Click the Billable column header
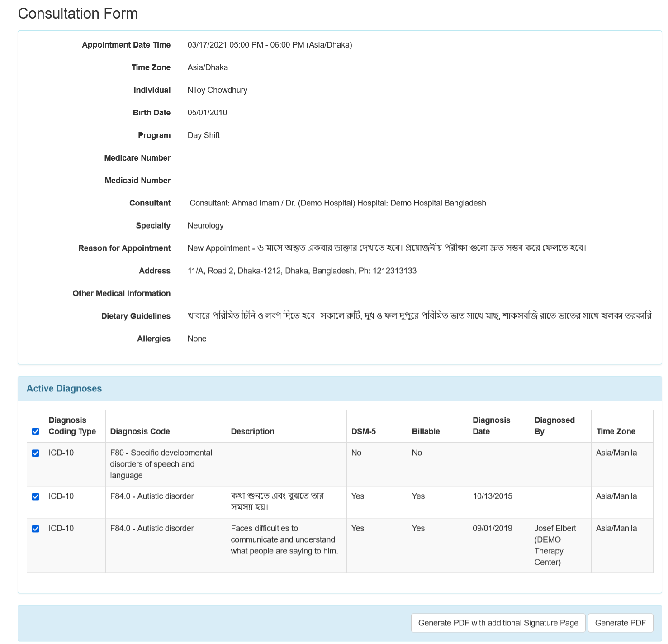This screenshot has height=644, width=668. 426,431
